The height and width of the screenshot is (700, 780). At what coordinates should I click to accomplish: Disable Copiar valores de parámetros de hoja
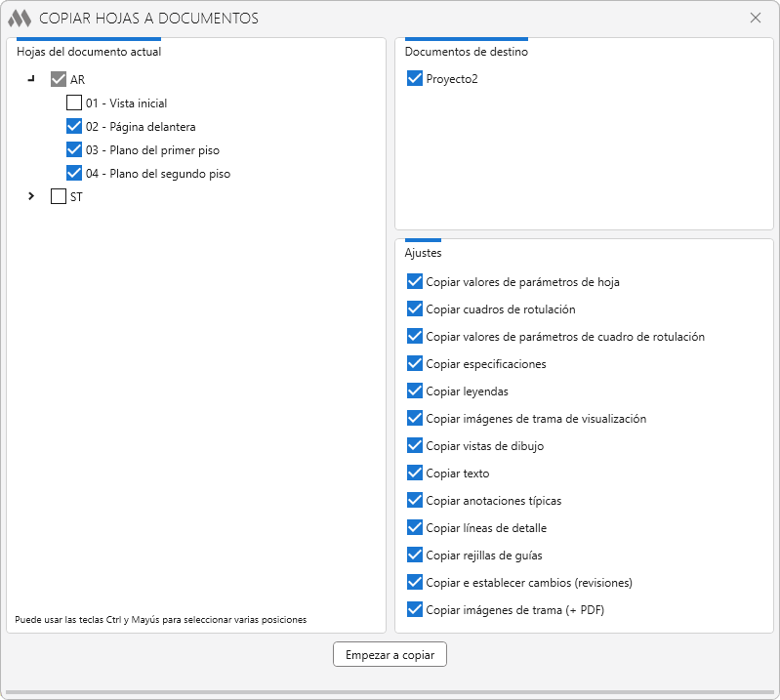click(414, 282)
